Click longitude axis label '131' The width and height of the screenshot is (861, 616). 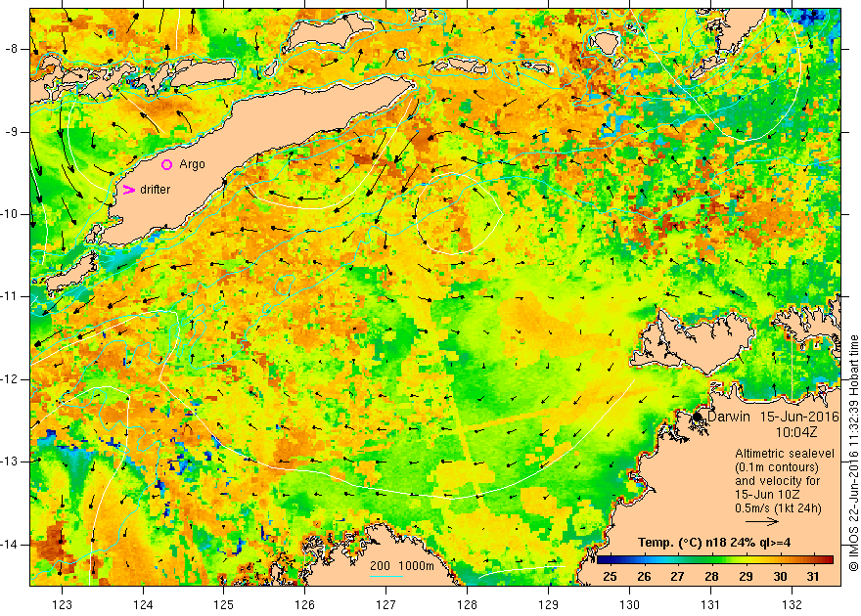710,605
